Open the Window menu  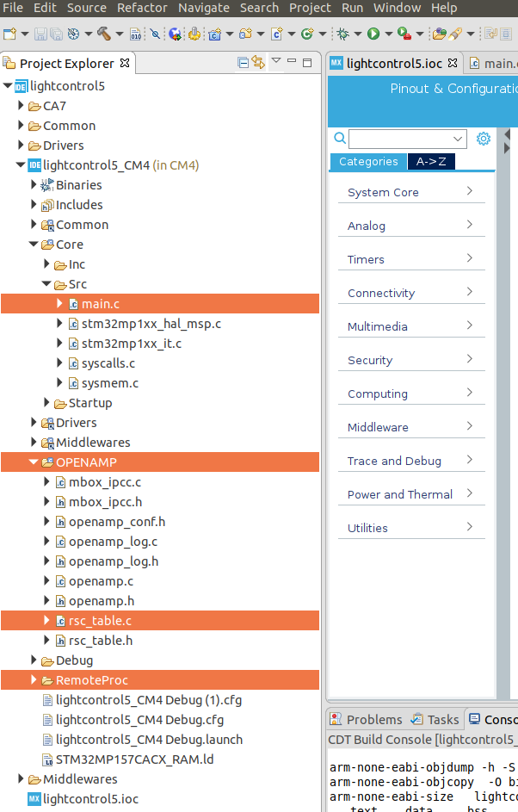tap(397, 8)
